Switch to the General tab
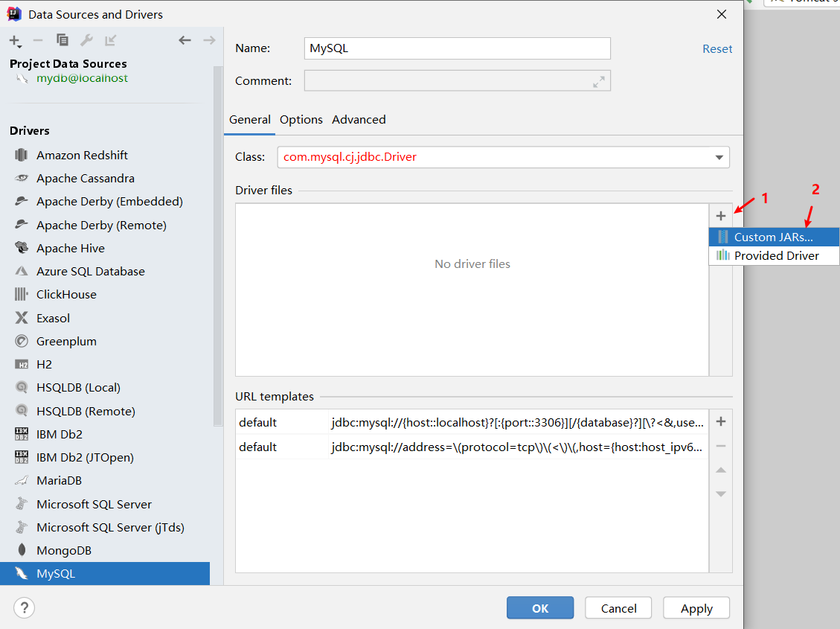This screenshot has width=840, height=629. pyautogui.click(x=250, y=120)
